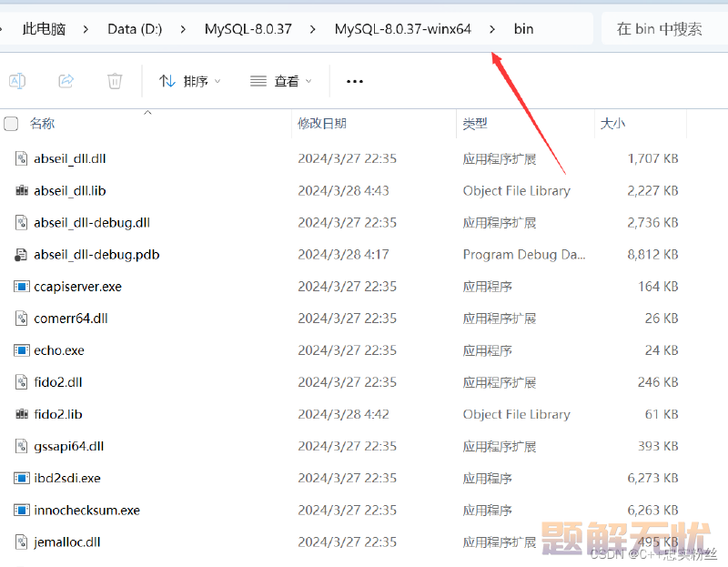Image resolution: width=728 pixels, height=567 pixels.
Task: Click the 2024/3/28 4:42 date cell
Action: point(344,414)
